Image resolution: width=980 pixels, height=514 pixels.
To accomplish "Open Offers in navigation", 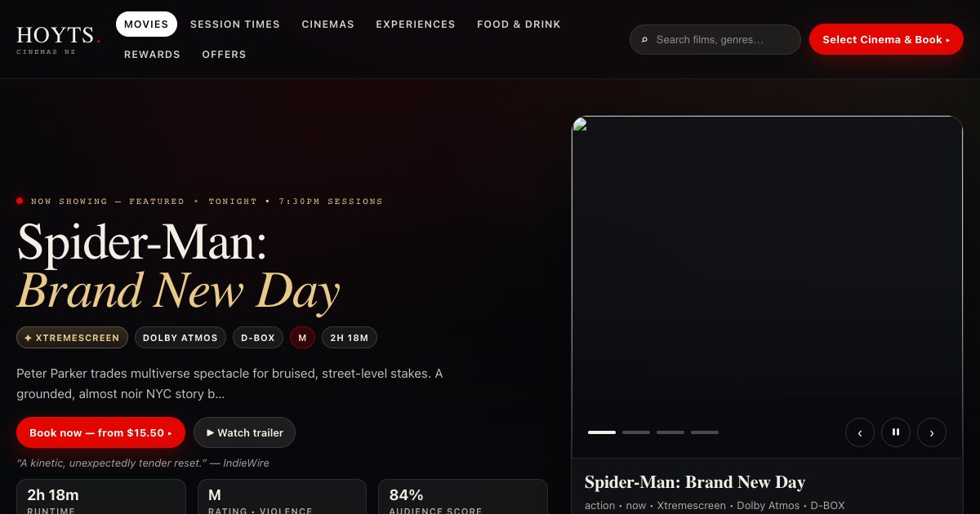I will (224, 55).
